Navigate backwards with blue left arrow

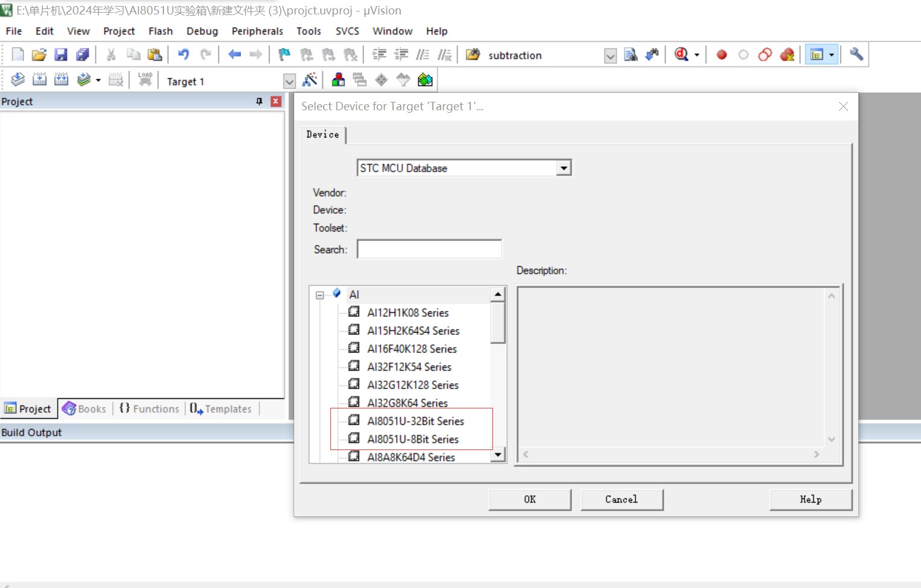pos(234,55)
